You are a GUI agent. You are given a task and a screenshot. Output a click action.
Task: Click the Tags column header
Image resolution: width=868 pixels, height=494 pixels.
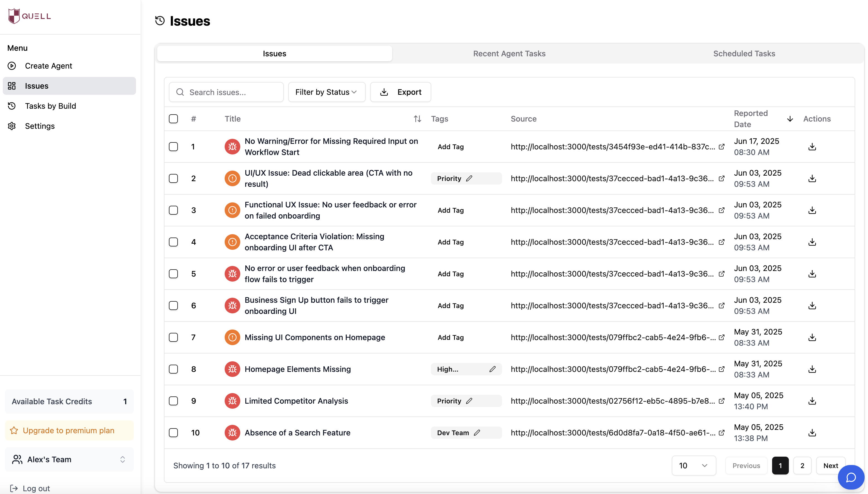click(x=440, y=119)
